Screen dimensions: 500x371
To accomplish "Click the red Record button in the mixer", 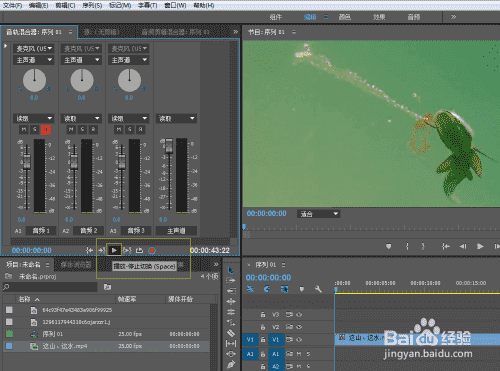I will 152,250.
